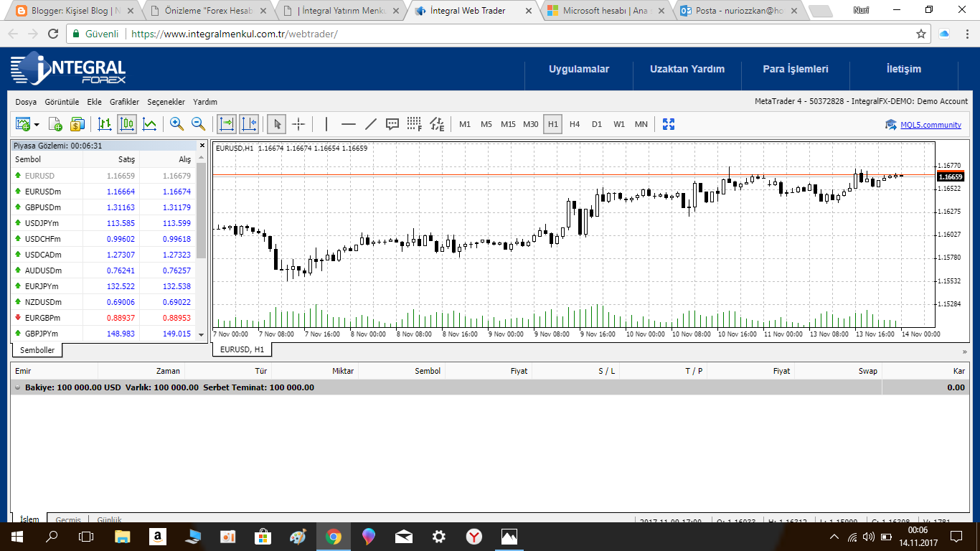
Task: Switch chart to bar chart style
Action: 105,124
